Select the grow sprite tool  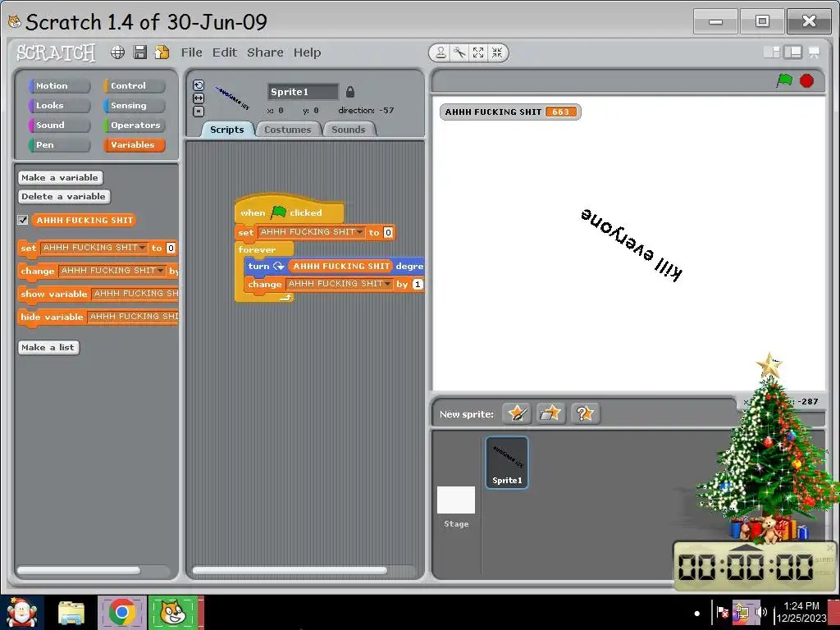(x=478, y=52)
